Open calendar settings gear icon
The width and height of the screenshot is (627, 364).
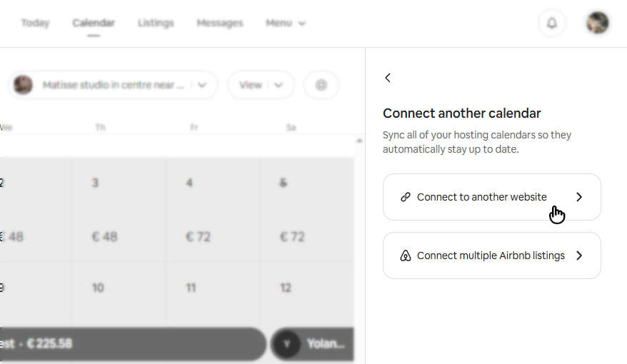click(x=321, y=85)
